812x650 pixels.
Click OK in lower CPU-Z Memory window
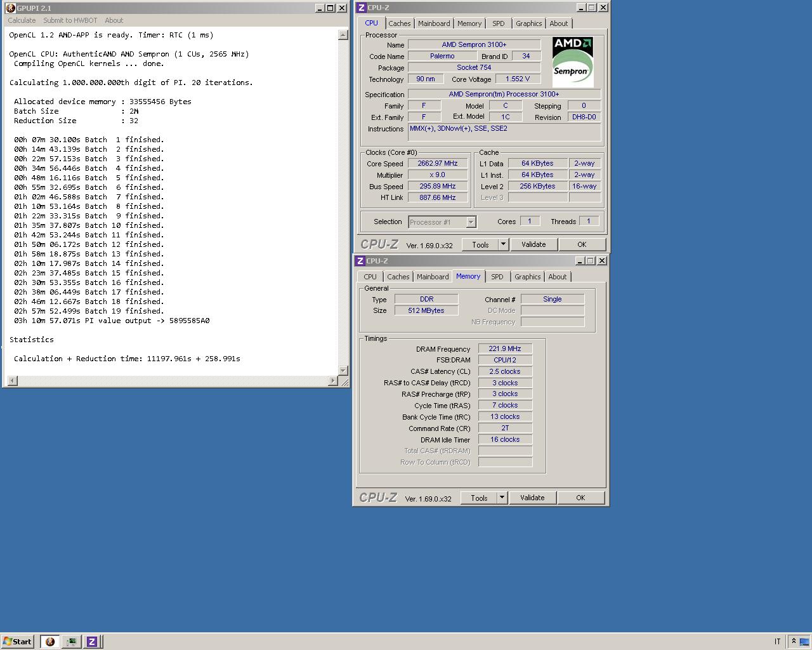pos(580,498)
